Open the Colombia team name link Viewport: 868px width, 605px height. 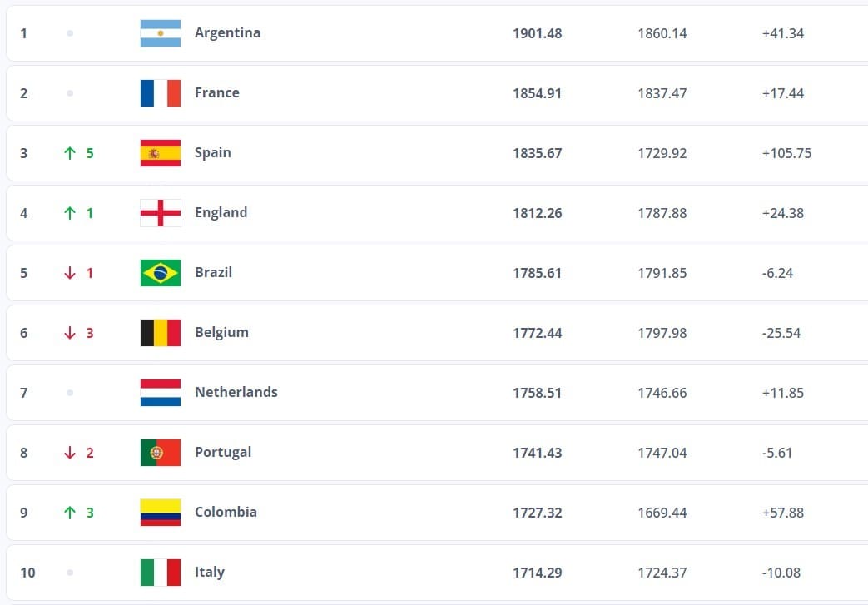226,512
